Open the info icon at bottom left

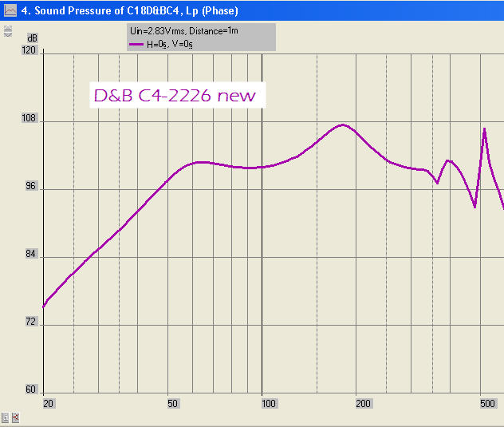(5, 417)
